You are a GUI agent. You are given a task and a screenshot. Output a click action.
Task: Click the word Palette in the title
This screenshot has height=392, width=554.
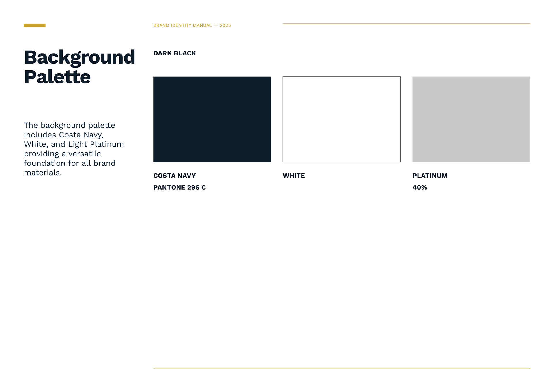point(57,77)
